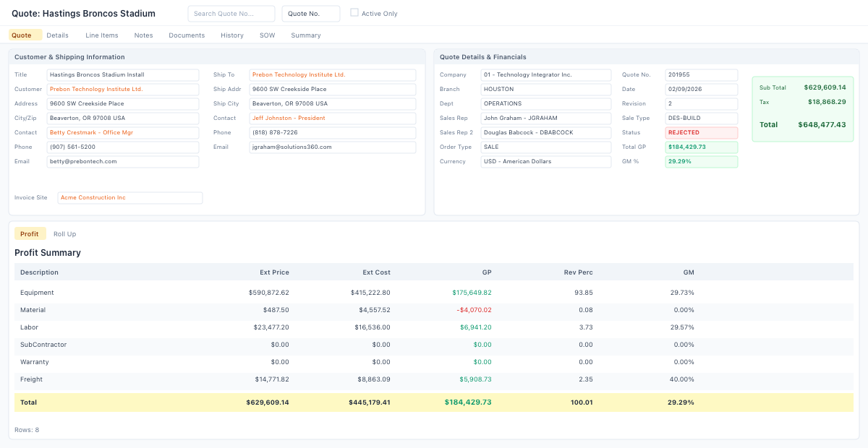
Task: Open Acme Construction Inc invoice site link
Action: click(93, 198)
